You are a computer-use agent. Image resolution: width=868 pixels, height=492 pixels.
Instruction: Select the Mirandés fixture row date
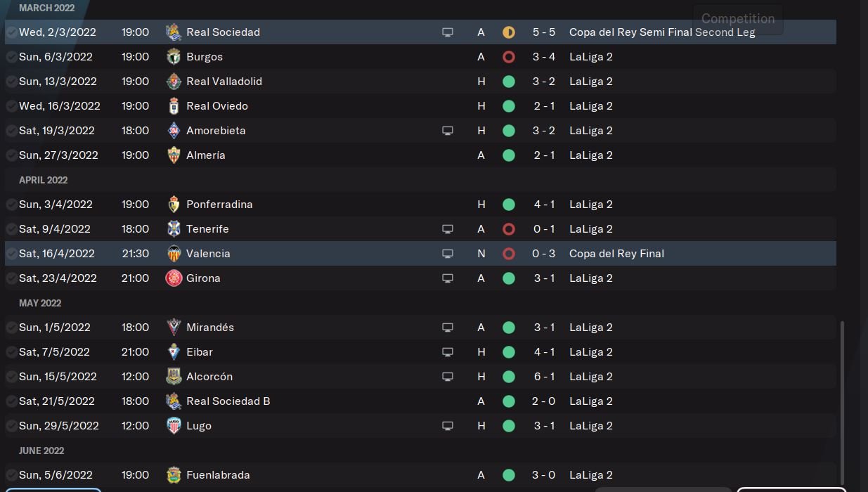coord(55,328)
